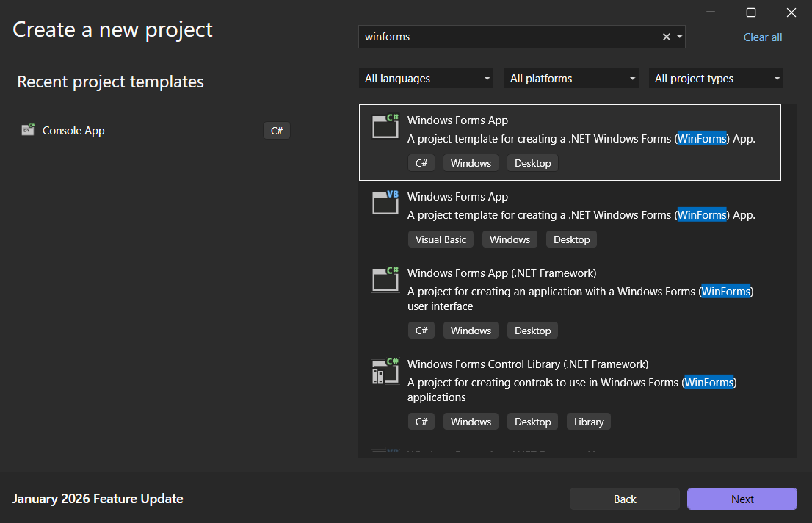Open the All project types dropdown
The height and width of the screenshot is (523, 812).
pyautogui.click(x=716, y=78)
